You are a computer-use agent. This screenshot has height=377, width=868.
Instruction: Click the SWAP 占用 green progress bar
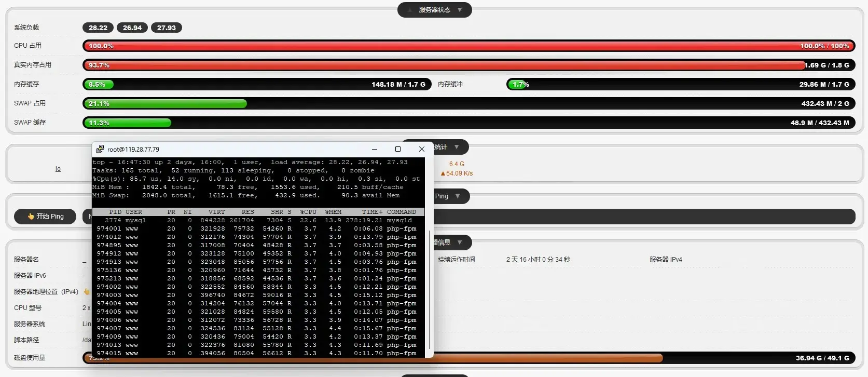(165, 103)
